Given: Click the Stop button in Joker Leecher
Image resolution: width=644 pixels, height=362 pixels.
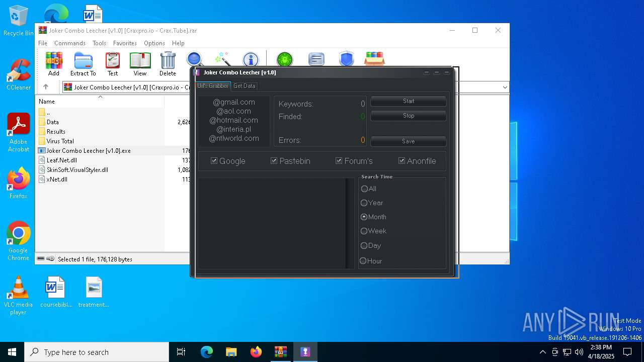Looking at the screenshot, I should coord(409,116).
